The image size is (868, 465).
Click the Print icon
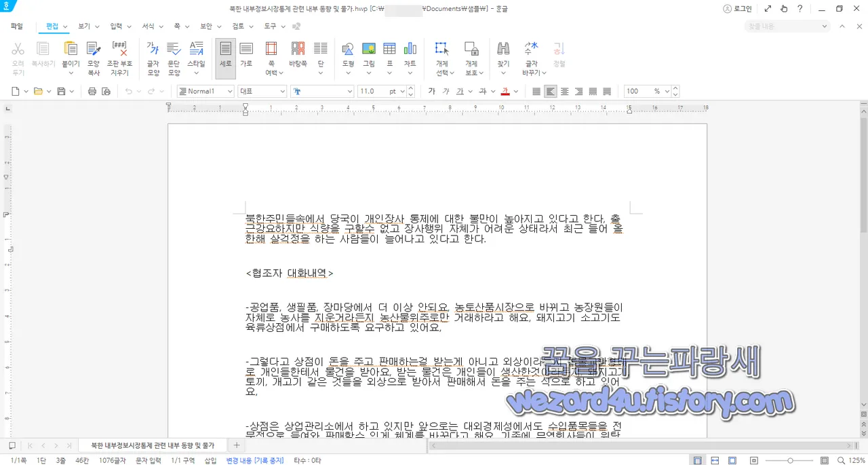(x=92, y=91)
